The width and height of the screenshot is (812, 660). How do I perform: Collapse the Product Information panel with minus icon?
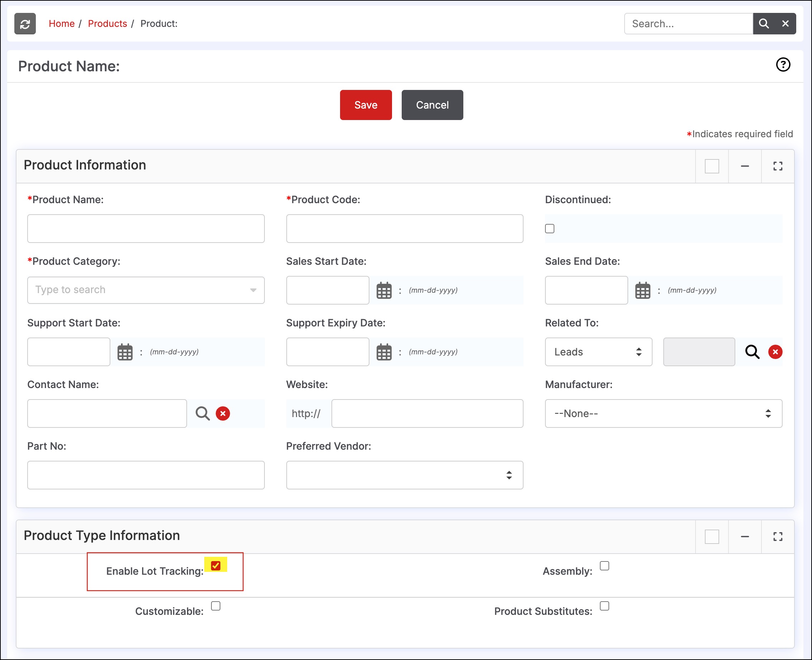(745, 166)
